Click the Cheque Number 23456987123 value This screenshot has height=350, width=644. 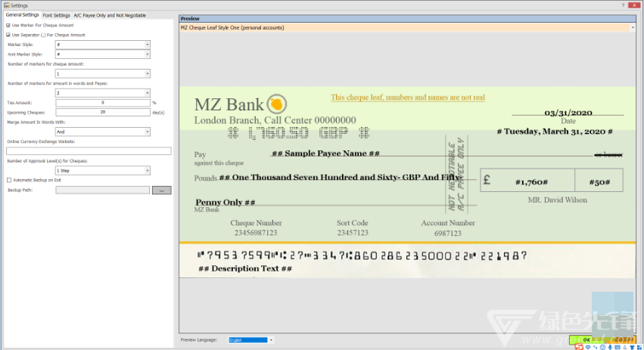tap(256, 233)
